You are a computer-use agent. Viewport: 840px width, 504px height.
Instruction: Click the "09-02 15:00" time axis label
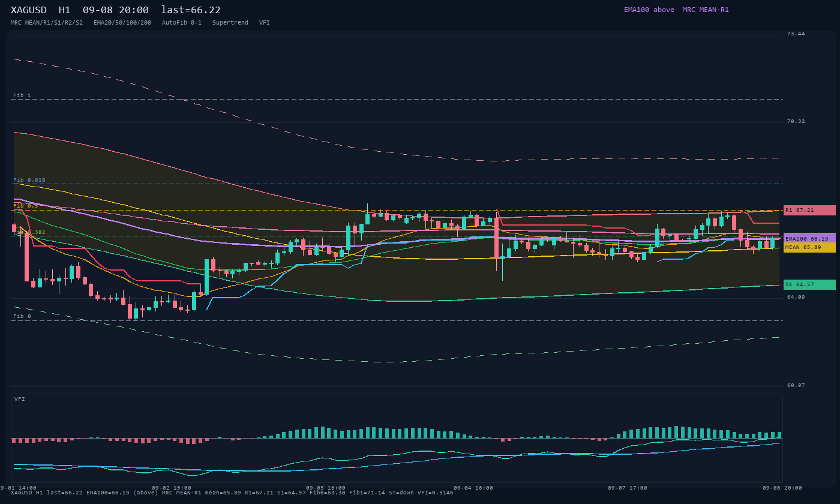pos(172,488)
